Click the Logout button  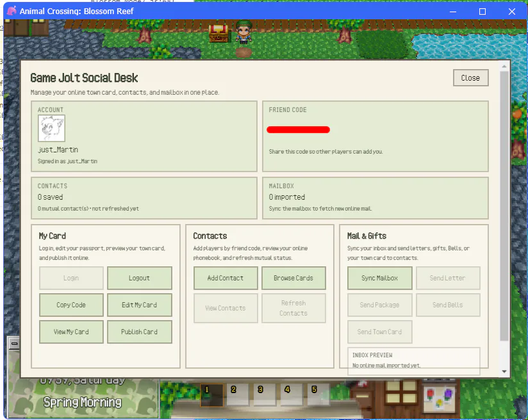140,278
